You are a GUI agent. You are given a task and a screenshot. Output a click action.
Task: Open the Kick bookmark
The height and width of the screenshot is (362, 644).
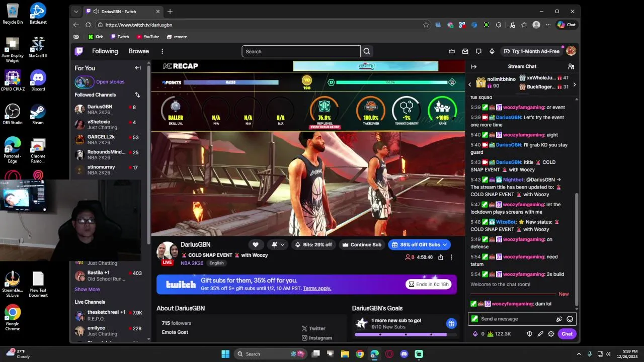95,37
